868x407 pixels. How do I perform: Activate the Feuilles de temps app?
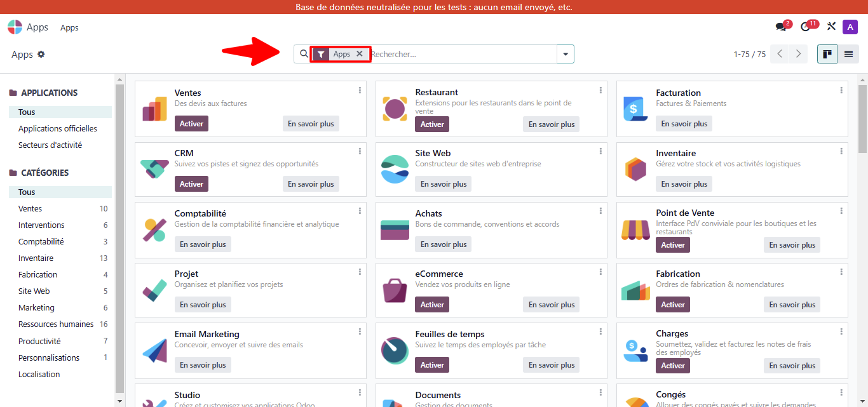point(432,365)
